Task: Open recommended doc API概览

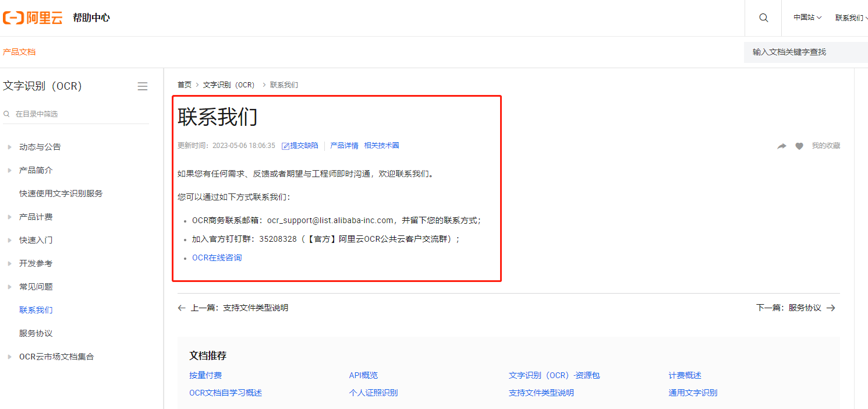Action: point(363,375)
